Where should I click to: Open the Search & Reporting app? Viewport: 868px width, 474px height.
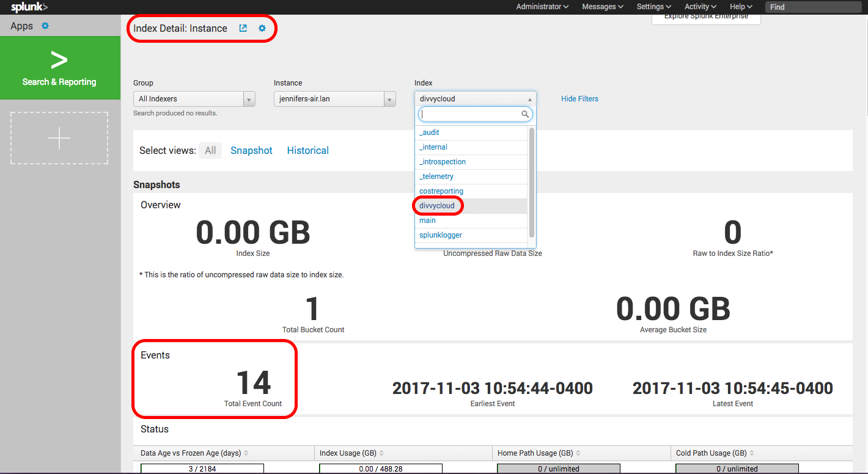click(59, 68)
